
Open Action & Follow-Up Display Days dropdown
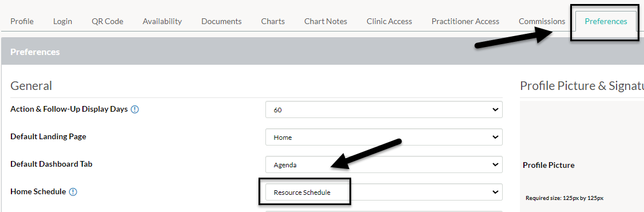point(384,110)
